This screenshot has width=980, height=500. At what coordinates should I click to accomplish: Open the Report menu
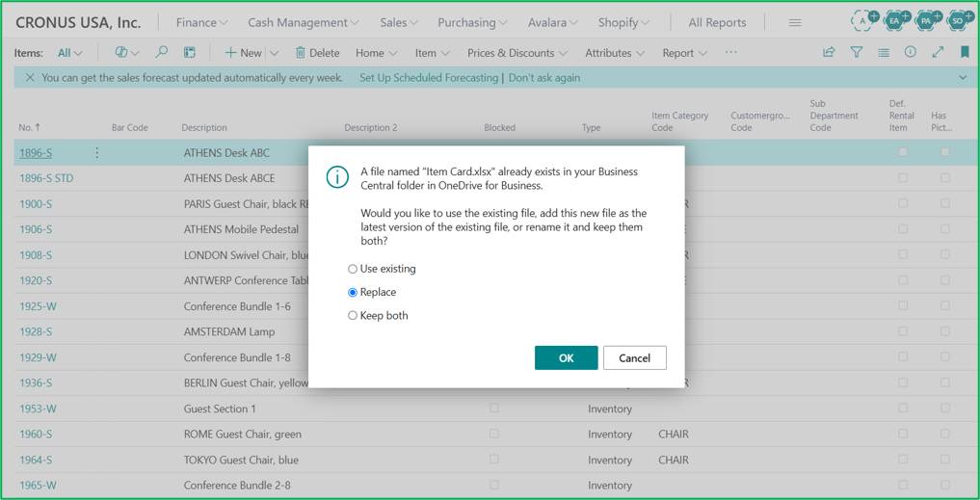click(x=685, y=53)
